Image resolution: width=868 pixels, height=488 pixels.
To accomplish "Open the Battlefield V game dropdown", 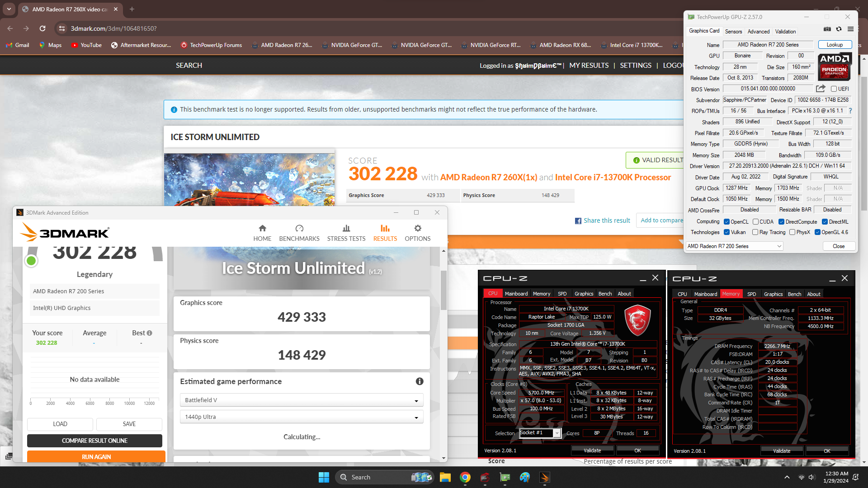I will coord(302,400).
